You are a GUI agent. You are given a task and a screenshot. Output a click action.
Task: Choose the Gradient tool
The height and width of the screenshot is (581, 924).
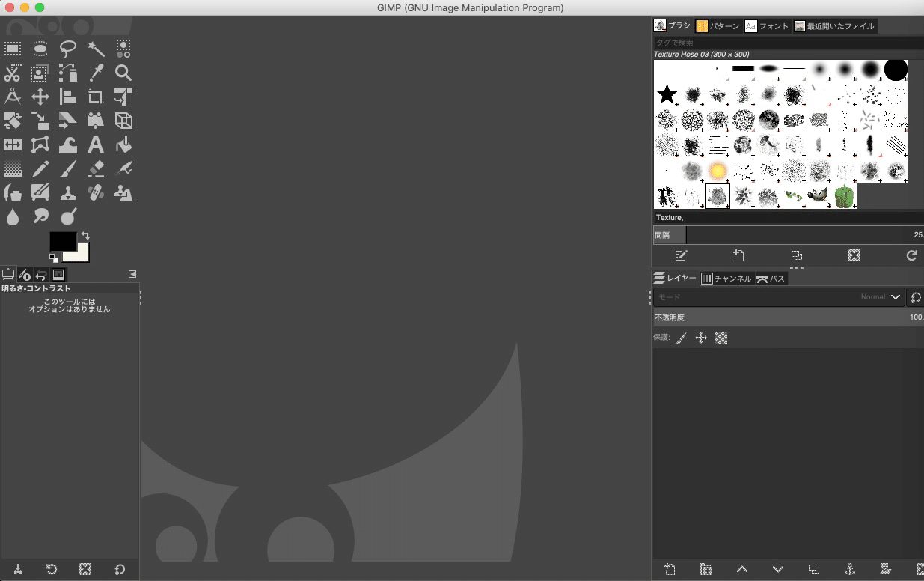click(x=13, y=168)
